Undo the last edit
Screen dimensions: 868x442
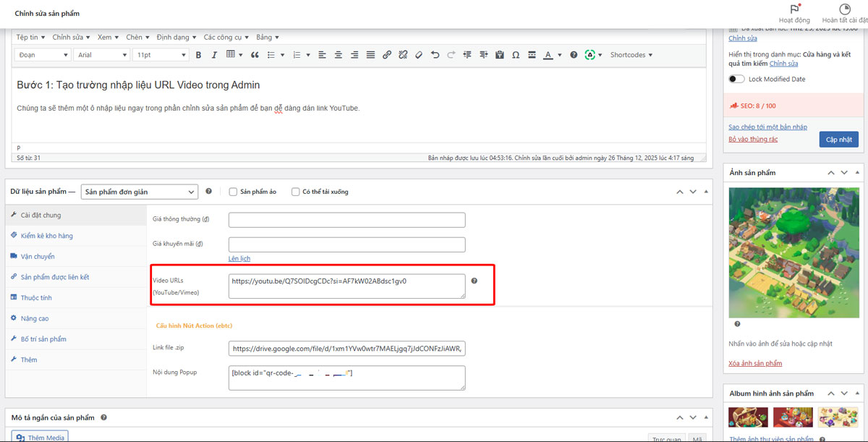[434, 54]
